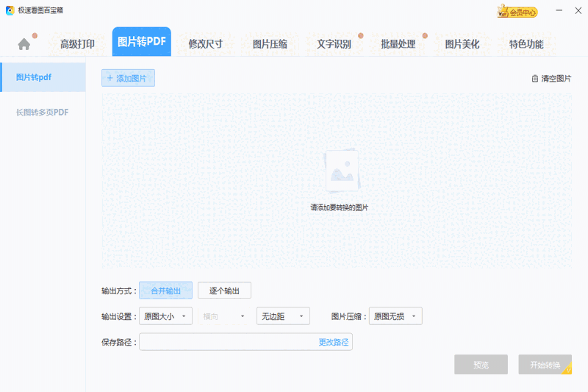The image size is (588, 392).
Task: Click the 保存路径 input field
Action: tap(245, 342)
